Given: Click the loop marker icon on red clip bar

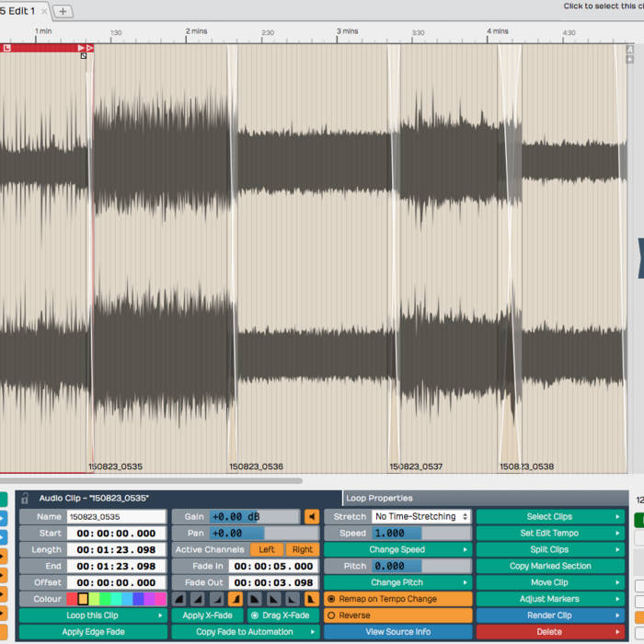Looking at the screenshot, I should click(x=6, y=48).
